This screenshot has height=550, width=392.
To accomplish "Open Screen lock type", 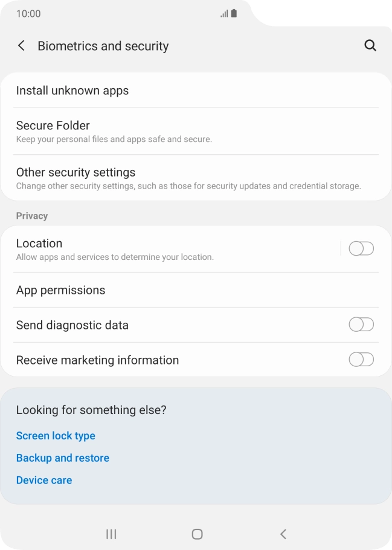I will (x=56, y=436).
